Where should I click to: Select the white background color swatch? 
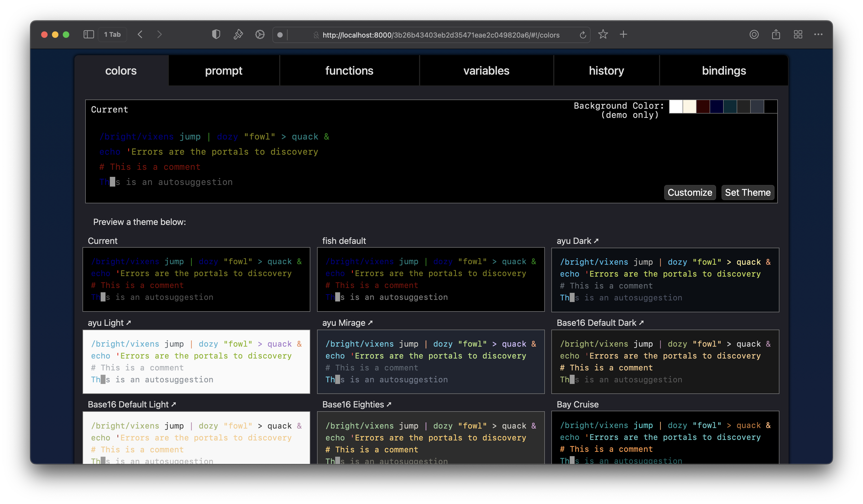[x=676, y=107]
